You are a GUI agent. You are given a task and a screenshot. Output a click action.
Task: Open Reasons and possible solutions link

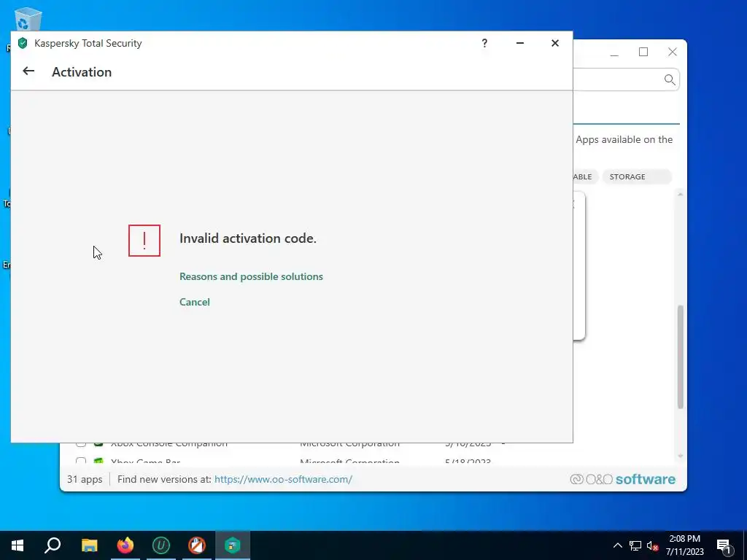[x=251, y=276]
